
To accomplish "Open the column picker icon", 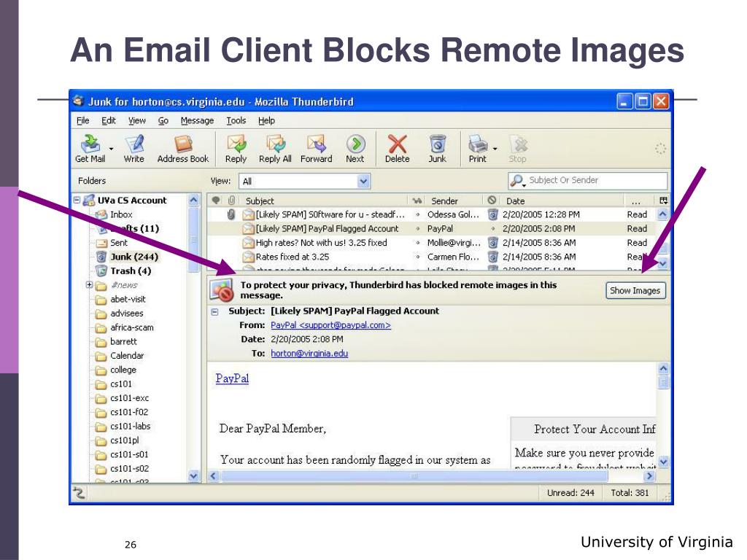I will [x=663, y=201].
